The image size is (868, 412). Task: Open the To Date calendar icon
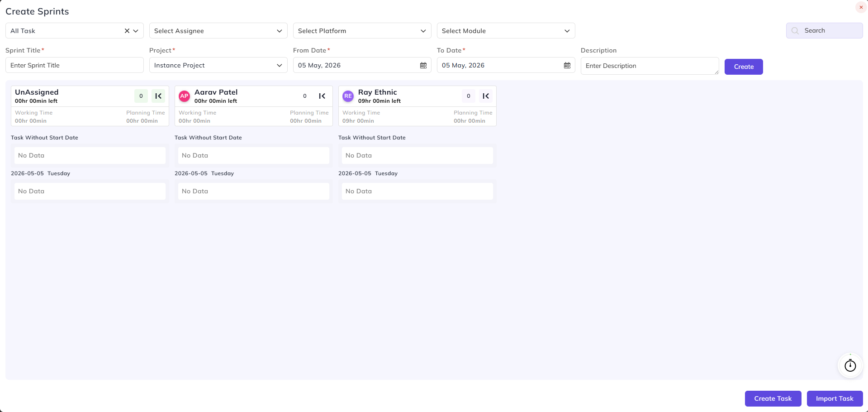tap(567, 65)
